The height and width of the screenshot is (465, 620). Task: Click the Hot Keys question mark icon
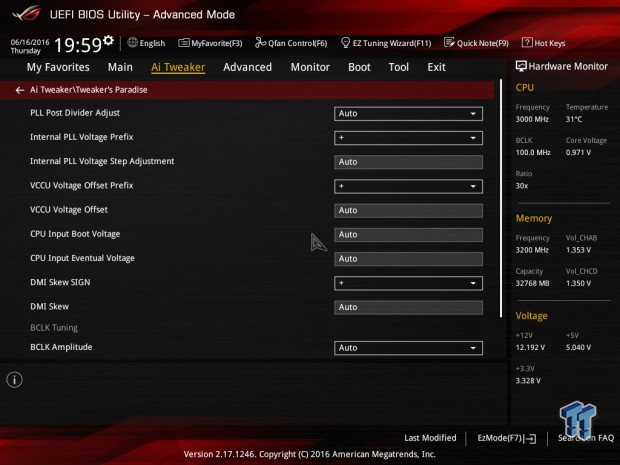point(527,42)
